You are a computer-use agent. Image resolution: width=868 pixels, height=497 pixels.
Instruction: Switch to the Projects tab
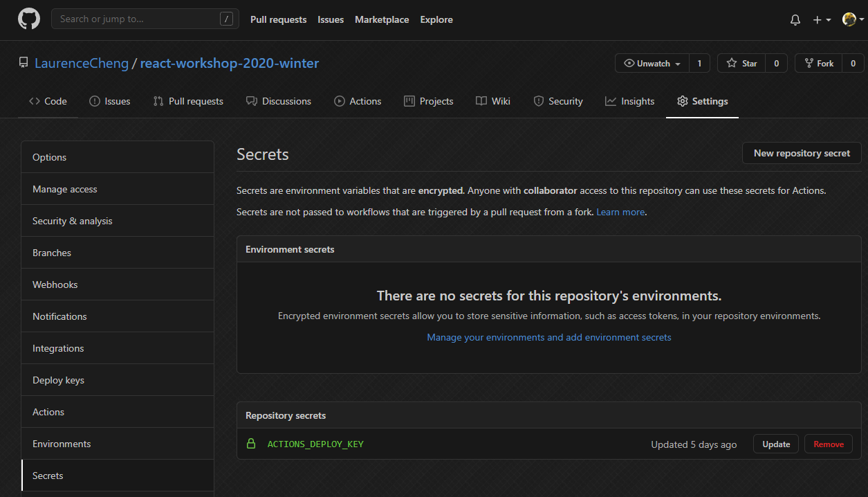(429, 101)
